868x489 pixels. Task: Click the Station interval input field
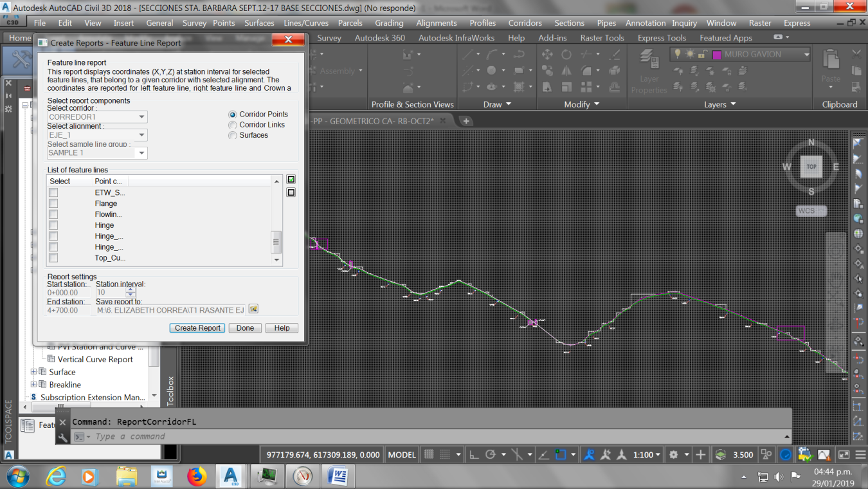[x=111, y=292]
